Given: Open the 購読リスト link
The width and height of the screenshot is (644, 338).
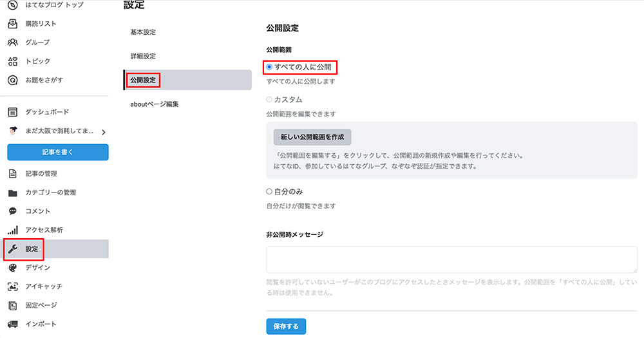Looking at the screenshot, I should coord(41,23).
